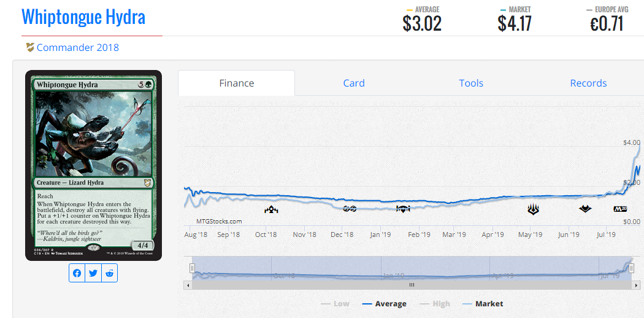Click the Mar '19 axis label
The height and width of the screenshot is (318, 644).
point(454,235)
